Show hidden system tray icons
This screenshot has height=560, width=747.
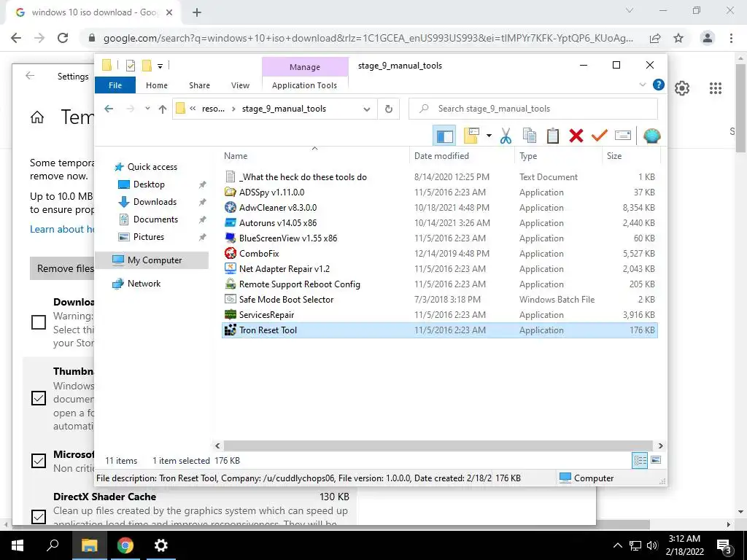coord(617,545)
